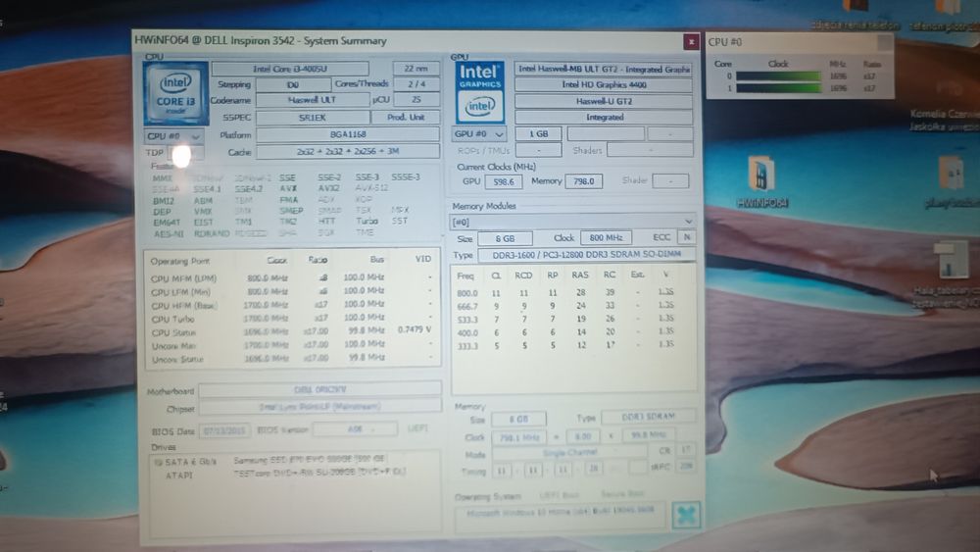The height and width of the screenshot is (552, 980).
Task: Click the EM64T feature flag
Action: click(167, 223)
